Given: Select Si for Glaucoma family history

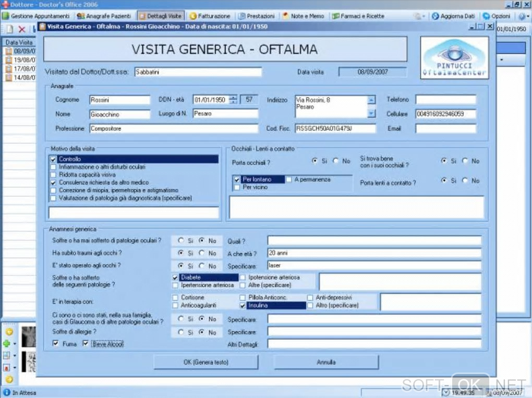Looking at the screenshot, I should [181, 319].
